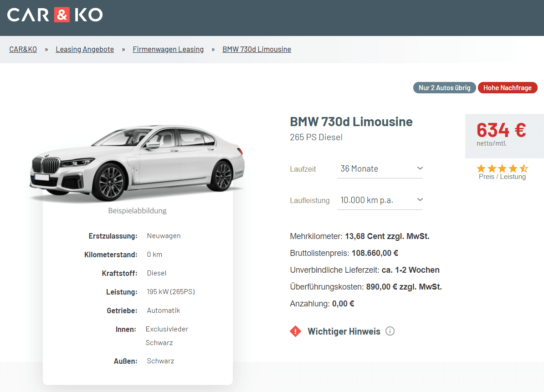Open Leasing Angebote breadcrumb link
Screen dimensions: 544x392
(85, 50)
